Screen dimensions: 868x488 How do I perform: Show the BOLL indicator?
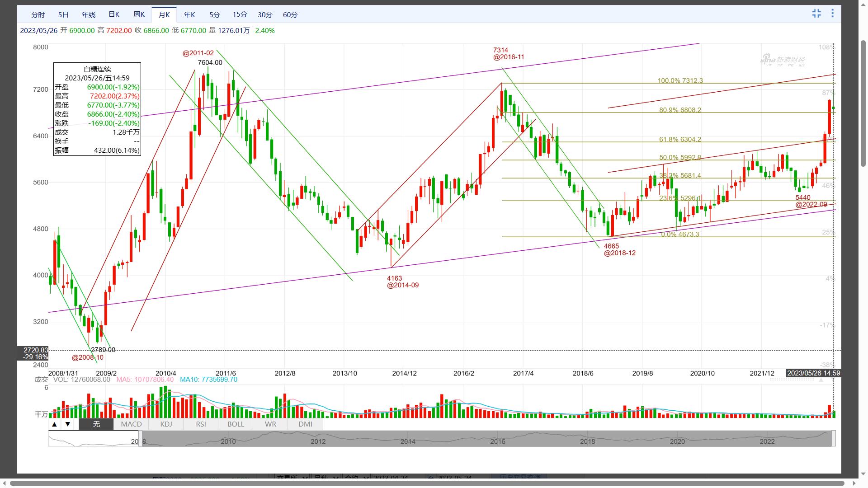coord(236,424)
